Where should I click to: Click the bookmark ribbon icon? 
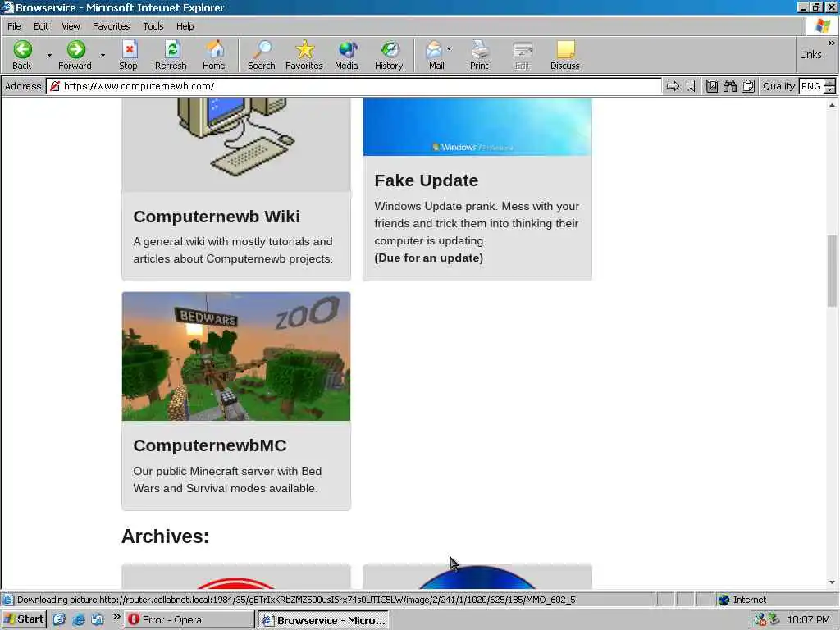click(691, 85)
